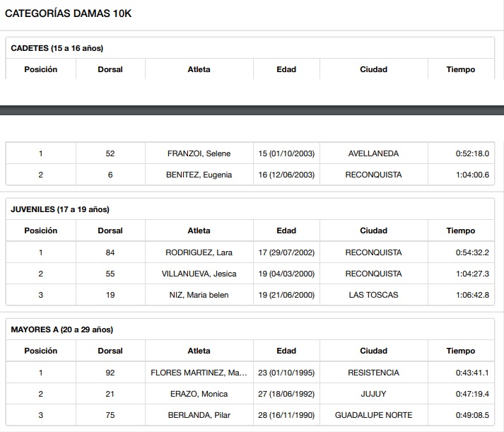Click the Dorsal column header under JUVENILES
This screenshot has width=504, height=432.
110,230
